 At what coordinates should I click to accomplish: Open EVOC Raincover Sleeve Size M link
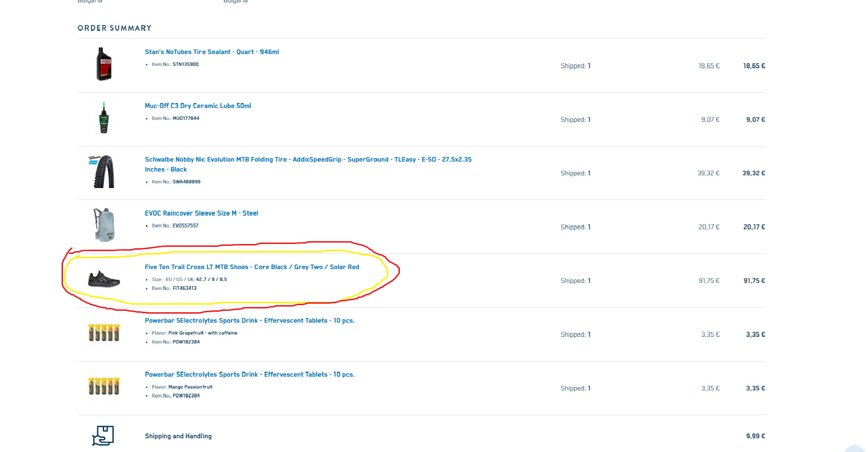pos(201,214)
